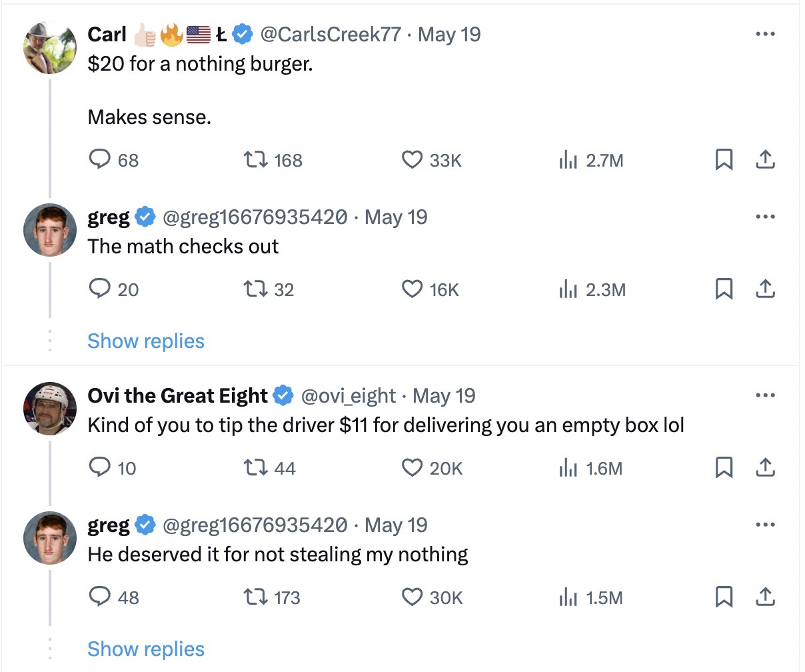Open more options on greg's bottom reply

[766, 525]
